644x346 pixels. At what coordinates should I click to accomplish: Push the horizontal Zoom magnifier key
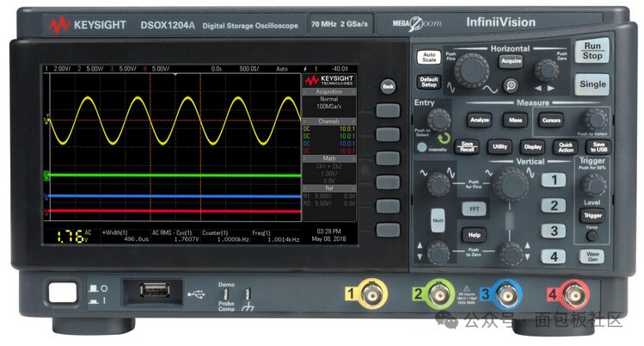[511, 85]
